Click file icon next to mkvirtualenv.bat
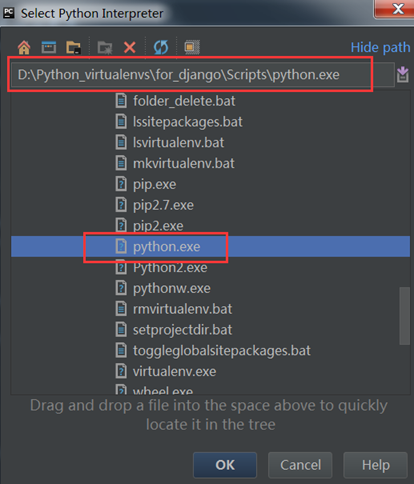 [121, 163]
